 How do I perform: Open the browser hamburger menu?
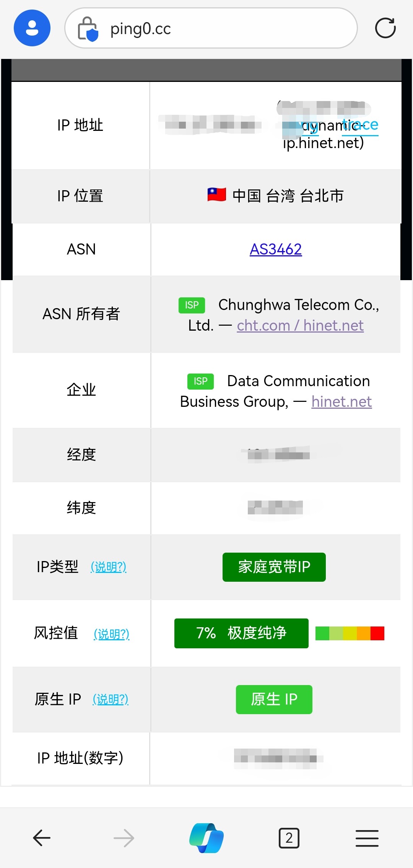(367, 838)
